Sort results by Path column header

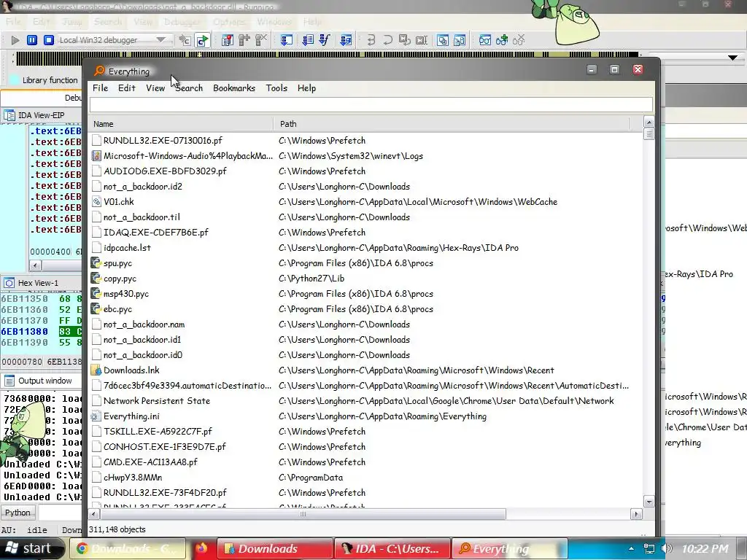tap(452, 124)
